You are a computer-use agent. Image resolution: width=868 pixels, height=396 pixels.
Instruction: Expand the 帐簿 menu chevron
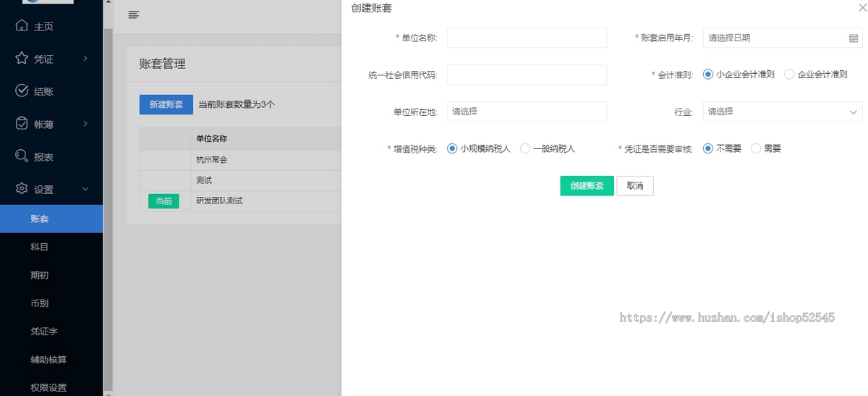click(85, 124)
